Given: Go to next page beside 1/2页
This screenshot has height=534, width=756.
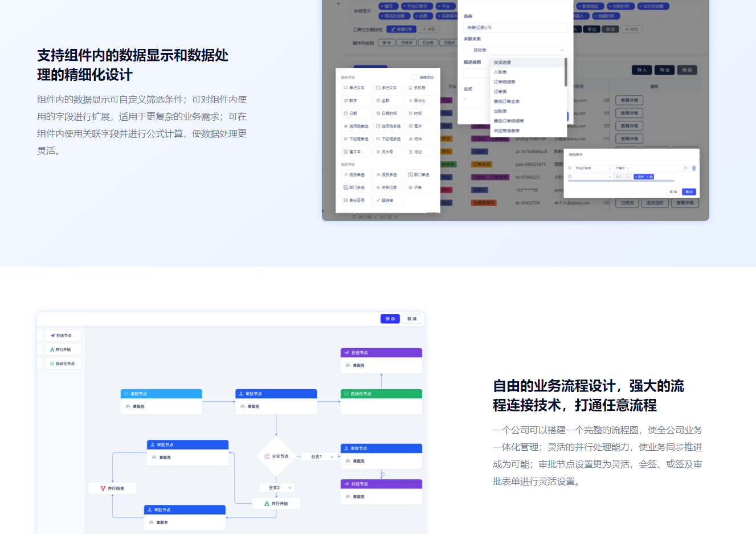Looking at the screenshot, I should 396,217.
